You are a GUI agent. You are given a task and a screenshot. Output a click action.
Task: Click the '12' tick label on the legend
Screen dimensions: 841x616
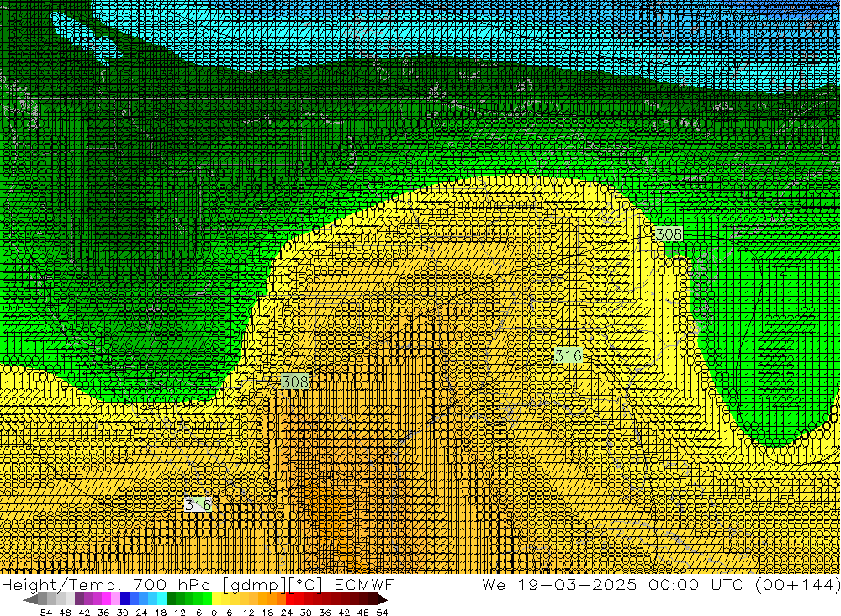pyautogui.click(x=248, y=613)
